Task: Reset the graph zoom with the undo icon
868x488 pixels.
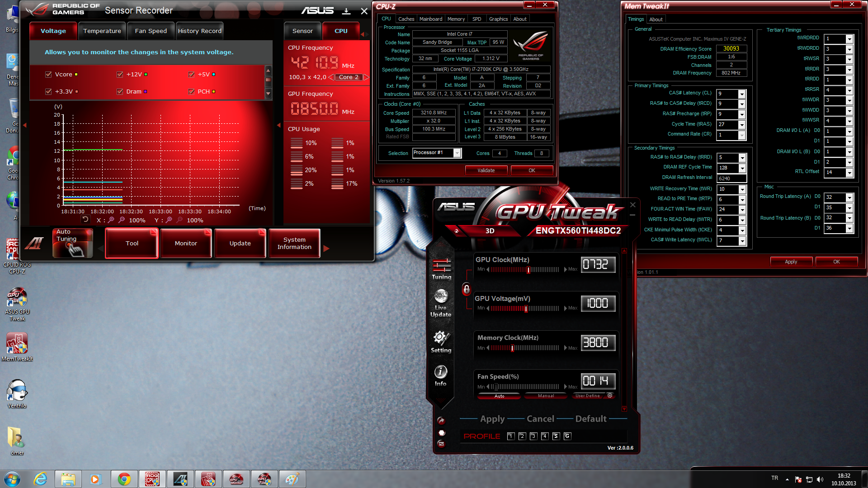Action: 85,220
